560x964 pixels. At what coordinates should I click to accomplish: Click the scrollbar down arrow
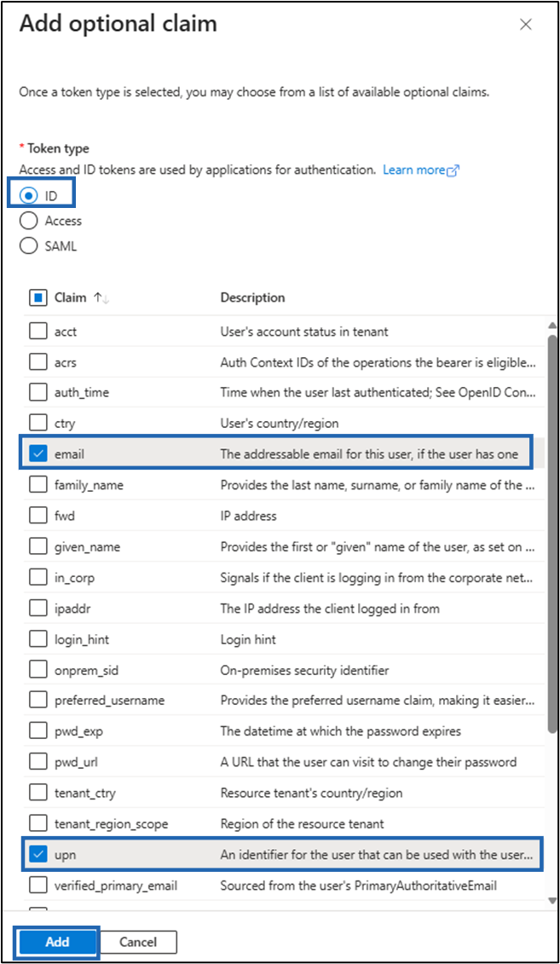(x=552, y=901)
